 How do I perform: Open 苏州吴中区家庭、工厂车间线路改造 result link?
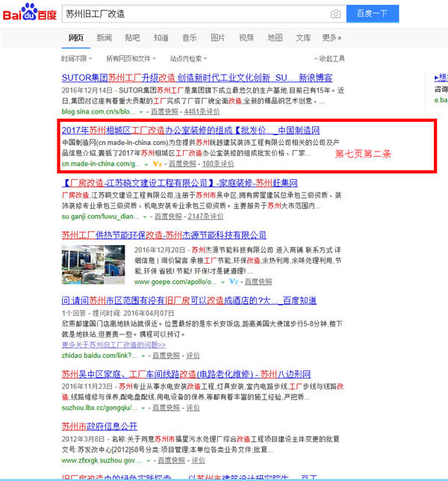186,374
